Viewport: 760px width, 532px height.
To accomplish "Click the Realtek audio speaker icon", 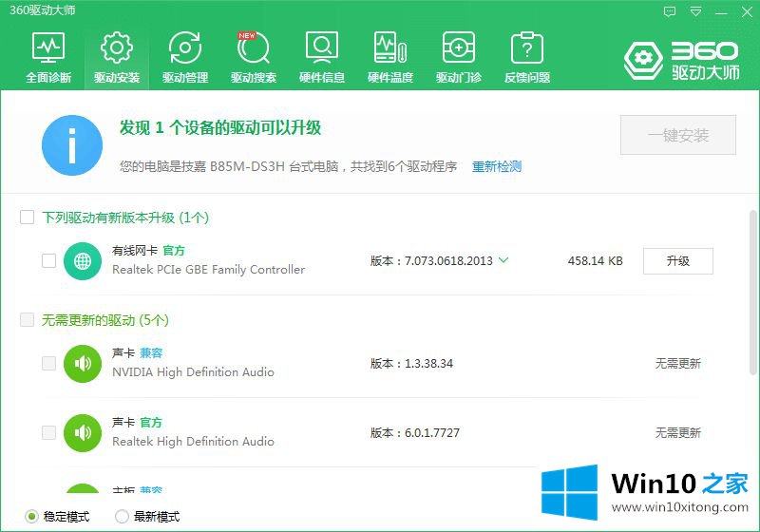I will coord(83,432).
